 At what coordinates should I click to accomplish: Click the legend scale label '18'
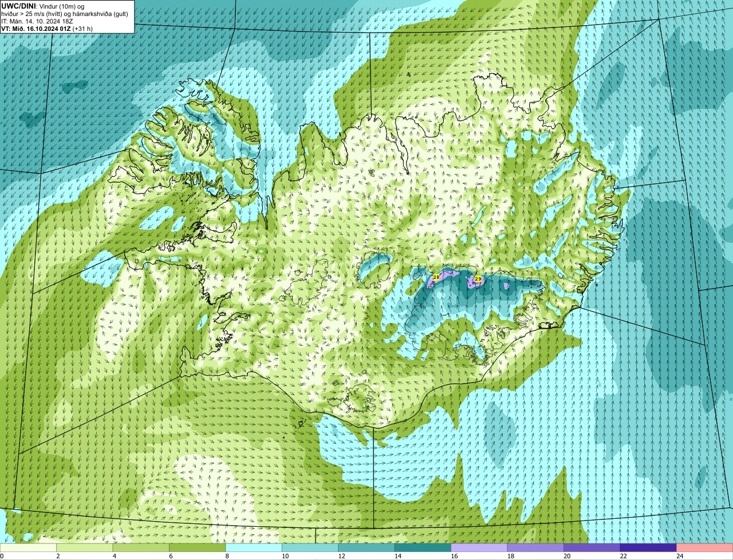511,556
